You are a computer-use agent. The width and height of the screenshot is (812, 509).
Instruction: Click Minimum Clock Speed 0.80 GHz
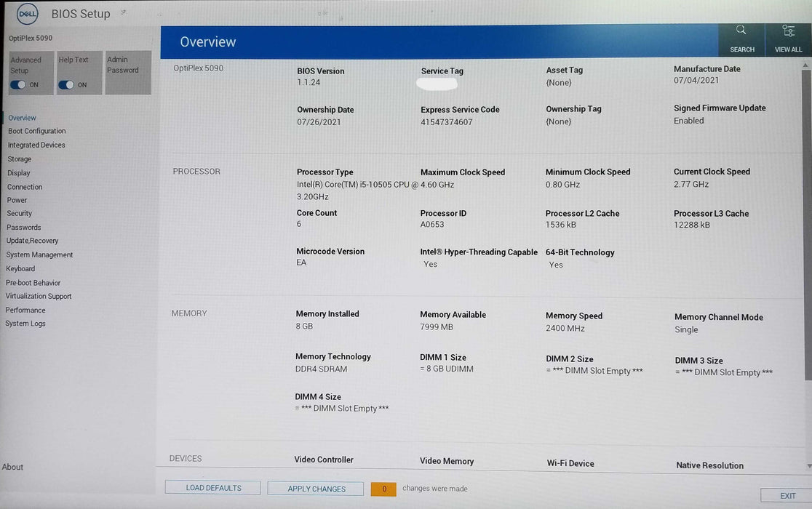click(x=562, y=184)
